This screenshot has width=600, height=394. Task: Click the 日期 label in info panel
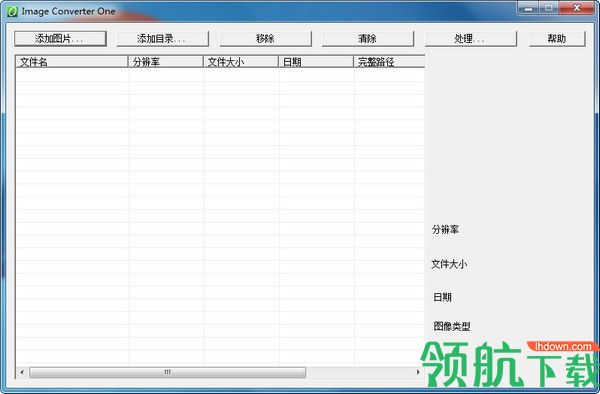tap(442, 297)
